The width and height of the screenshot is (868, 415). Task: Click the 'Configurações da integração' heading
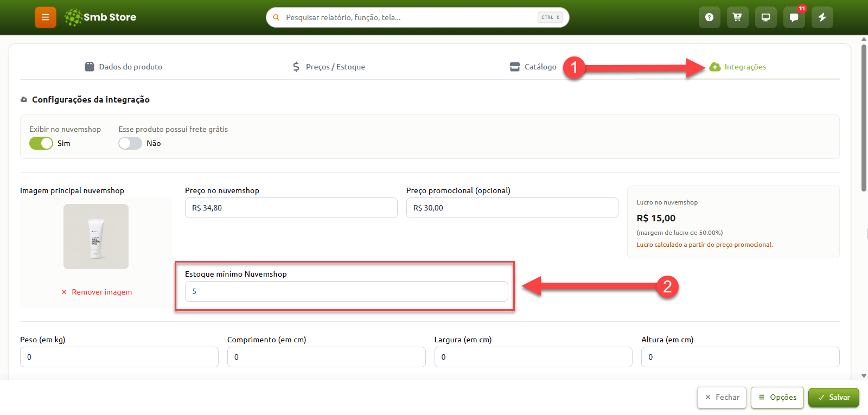91,100
